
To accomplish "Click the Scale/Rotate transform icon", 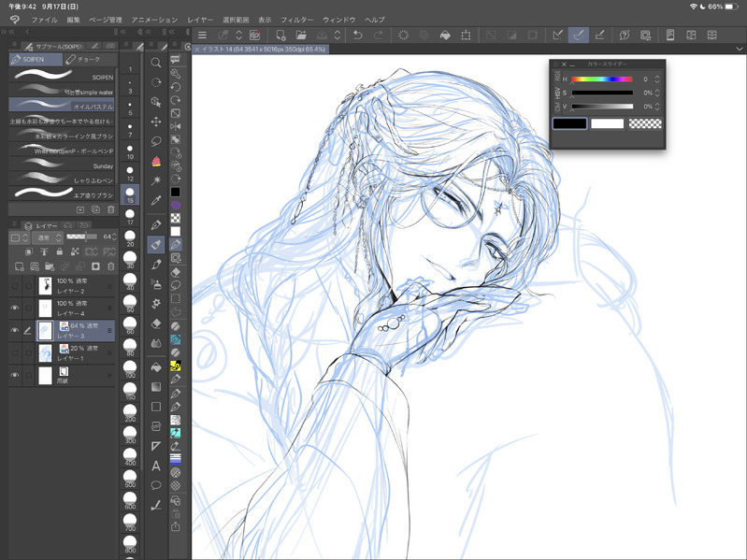I will coord(466,36).
